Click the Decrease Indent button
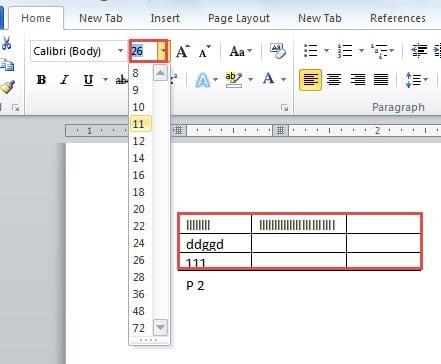This screenshot has width=441, height=364. (x=419, y=51)
